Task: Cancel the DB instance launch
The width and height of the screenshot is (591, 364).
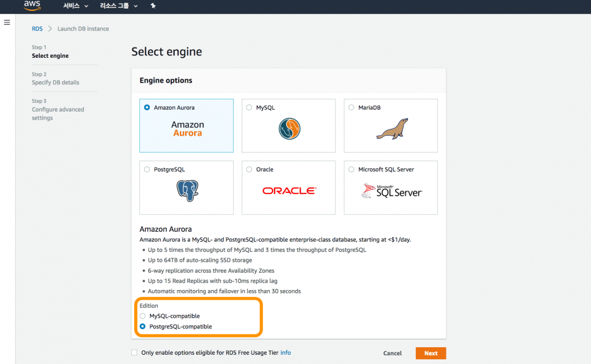Action: pyautogui.click(x=392, y=353)
